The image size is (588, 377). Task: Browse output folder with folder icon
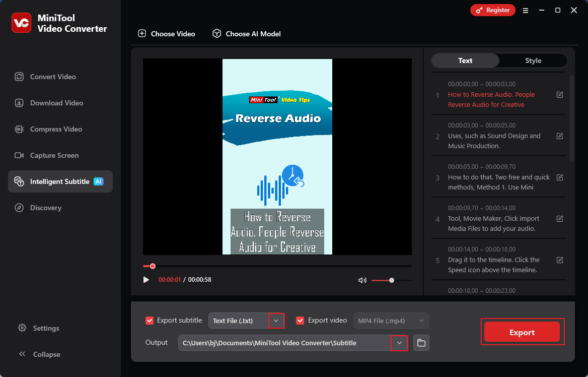421,343
